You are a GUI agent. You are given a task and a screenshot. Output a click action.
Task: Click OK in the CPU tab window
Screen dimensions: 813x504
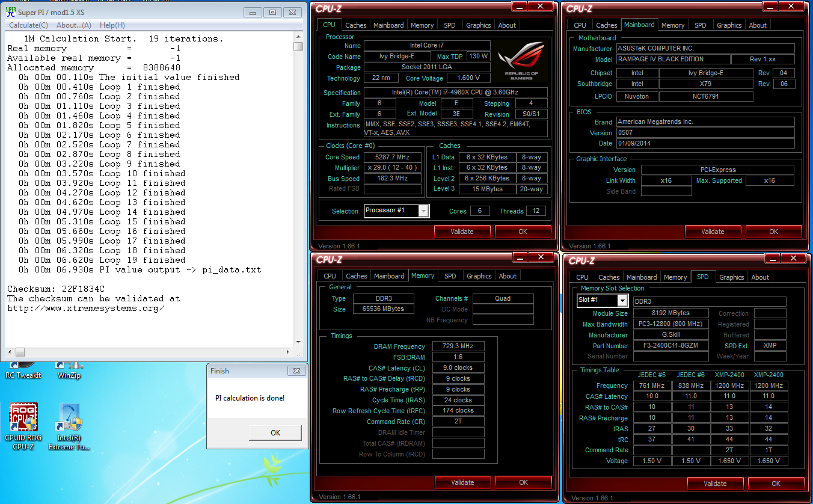coord(523,232)
